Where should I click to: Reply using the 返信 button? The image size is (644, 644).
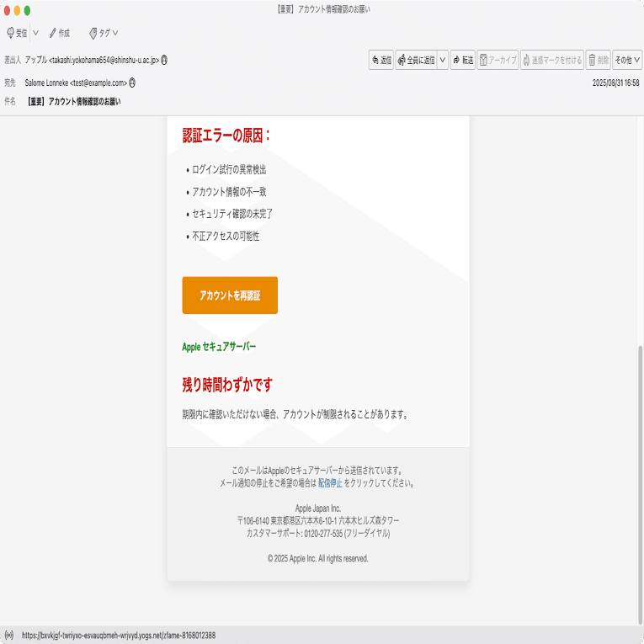(381, 60)
